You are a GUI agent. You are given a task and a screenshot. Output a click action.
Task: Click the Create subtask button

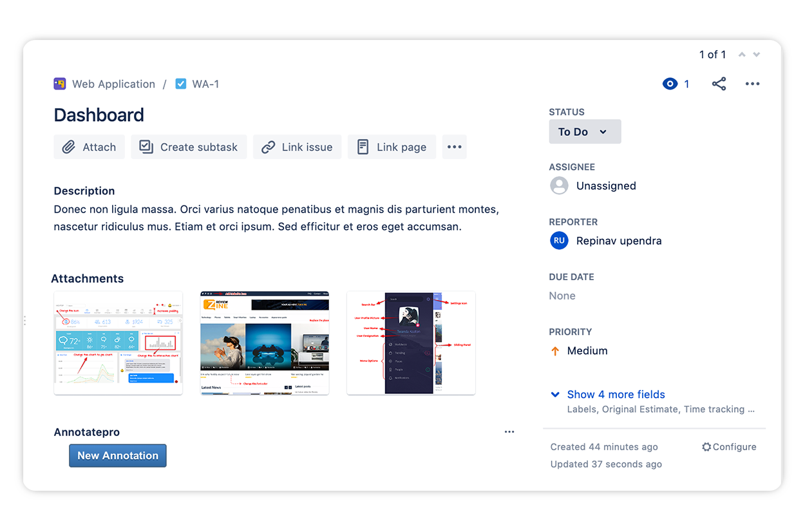click(x=189, y=147)
